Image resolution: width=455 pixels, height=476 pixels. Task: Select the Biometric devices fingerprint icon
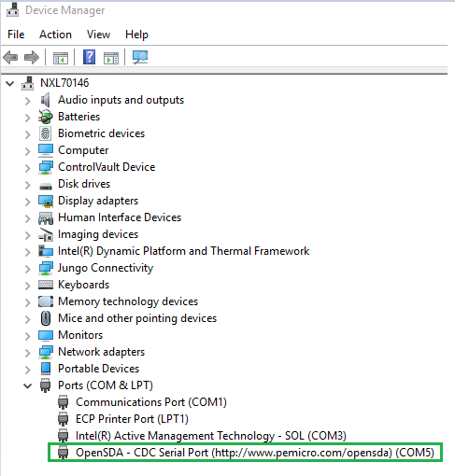(45, 133)
